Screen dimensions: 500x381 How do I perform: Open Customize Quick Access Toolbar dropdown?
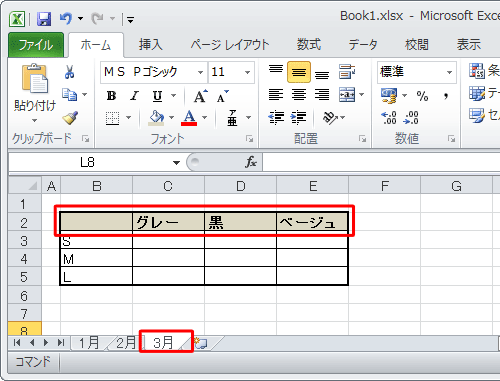click(130, 20)
